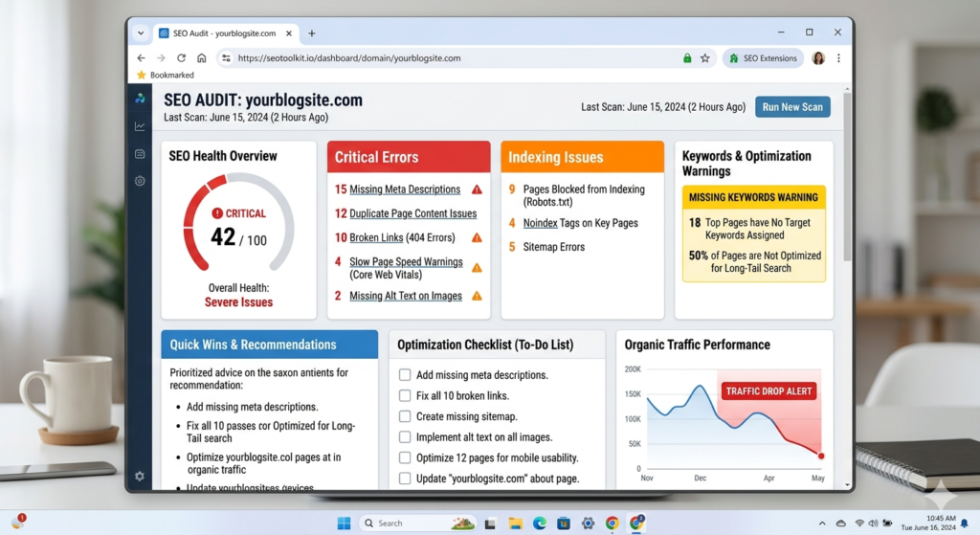
Task: Click warning icon beside Missing Alt Text
Action: 477,297
